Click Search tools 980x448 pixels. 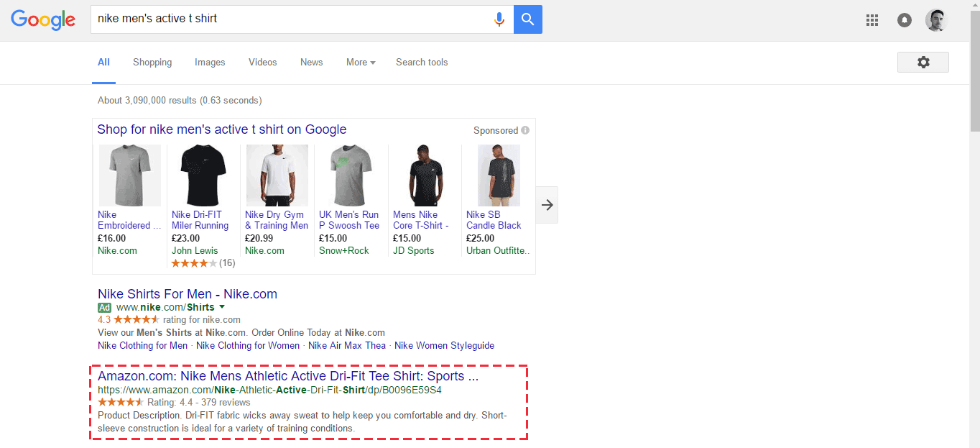tap(421, 63)
